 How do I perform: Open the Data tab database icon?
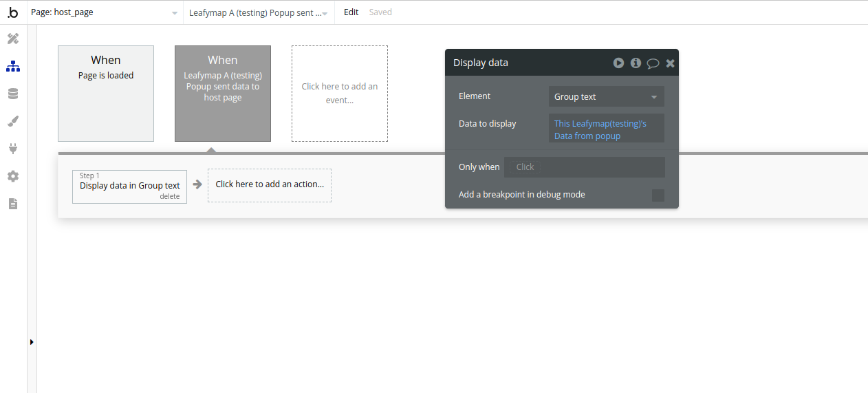(12, 94)
